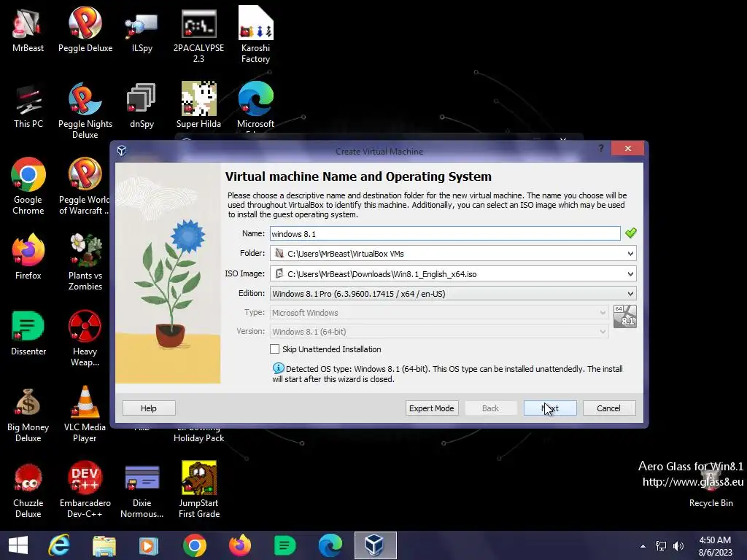Viewport: 747px width, 560px height.
Task: Select the Peggle Nights Deluxe icon
Action: [85, 111]
